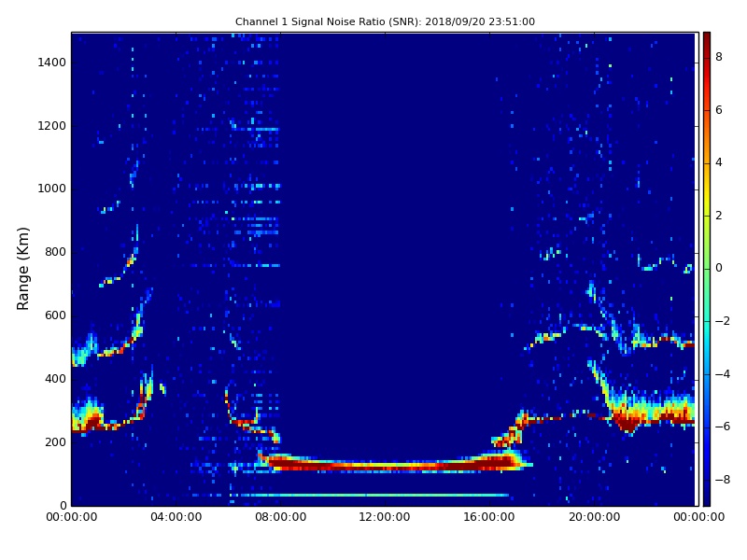Click the colorbar label −2
This screenshot has height=560, width=747.
pos(722,321)
